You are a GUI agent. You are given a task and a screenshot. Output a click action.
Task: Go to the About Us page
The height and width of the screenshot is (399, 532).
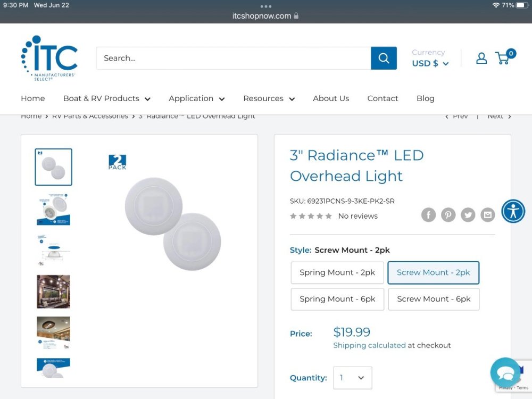click(331, 98)
